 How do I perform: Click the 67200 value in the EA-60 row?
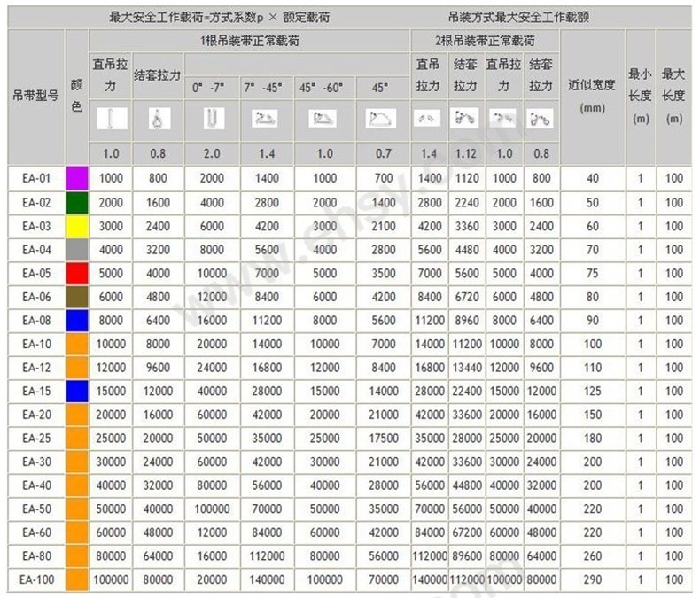point(467,532)
